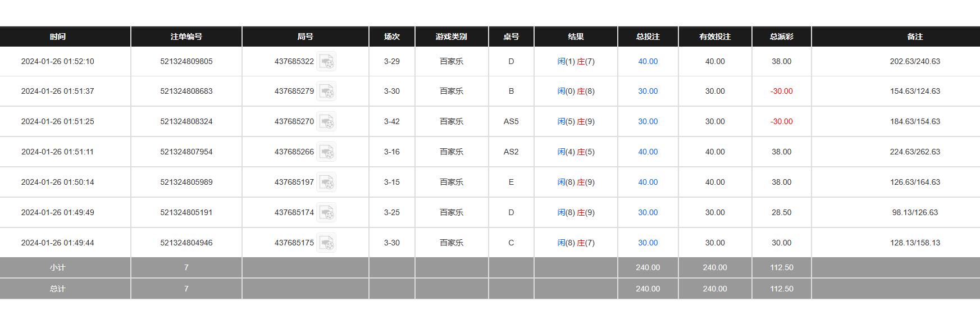The image size is (980, 310).
Task: Click total bet 30.00 link for order 521324804946
Action: (x=648, y=243)
